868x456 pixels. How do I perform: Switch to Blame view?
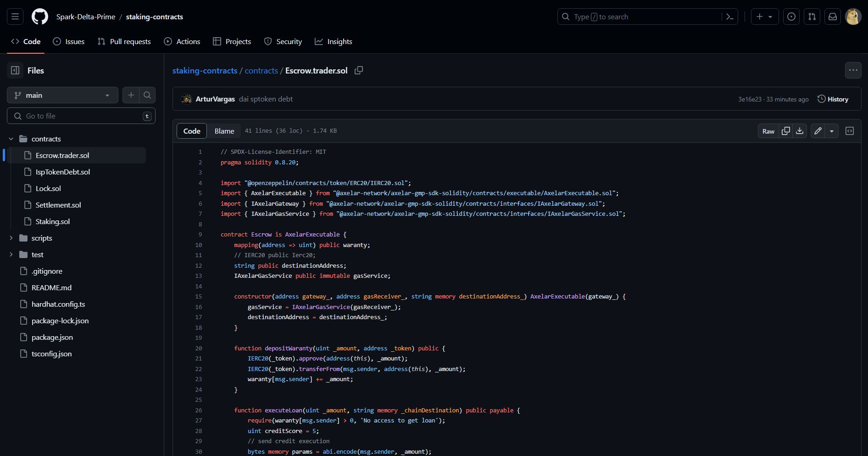click(224, 131)
